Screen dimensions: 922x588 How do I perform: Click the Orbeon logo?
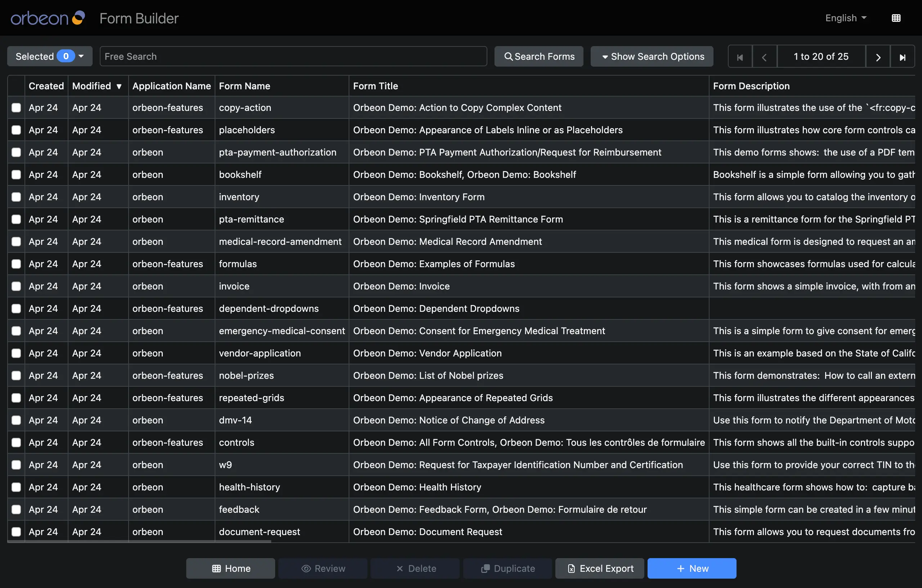(48, 18)
